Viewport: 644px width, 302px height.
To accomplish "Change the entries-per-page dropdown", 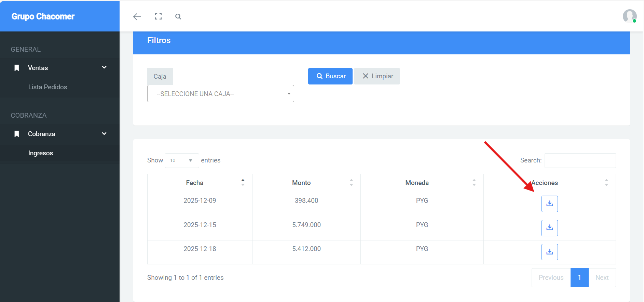I will coord(181,160).
